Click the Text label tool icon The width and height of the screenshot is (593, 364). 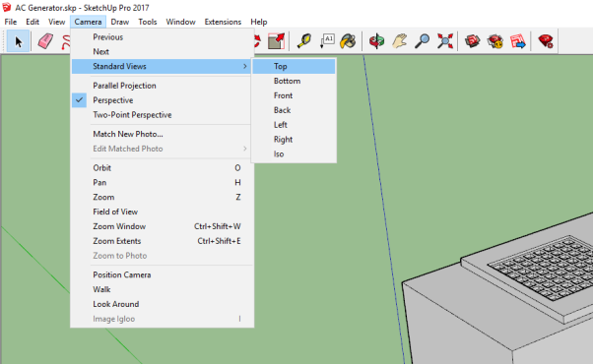click(327, 41)
